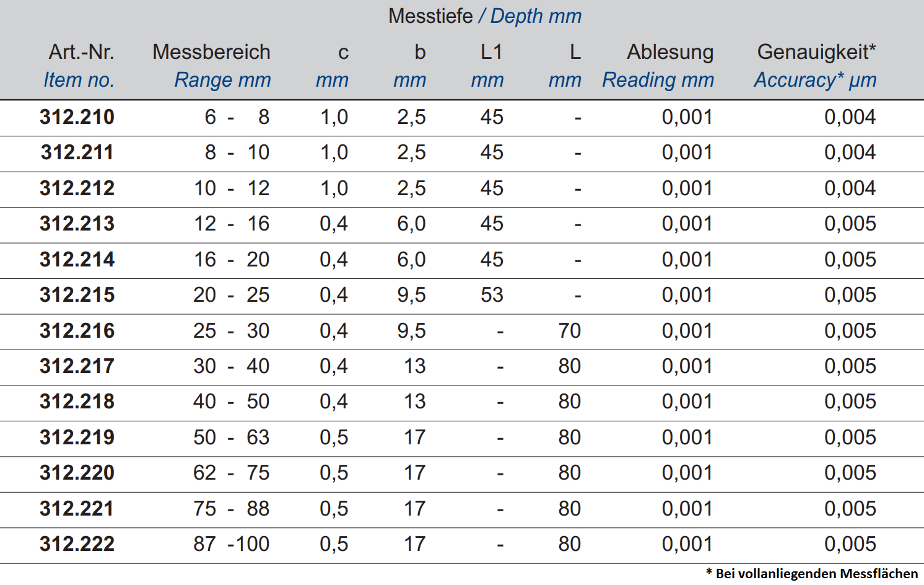Click accuracy 0,004 in row 312.211
This screenshot has width=924, height=585.
(x=850, y=152)
